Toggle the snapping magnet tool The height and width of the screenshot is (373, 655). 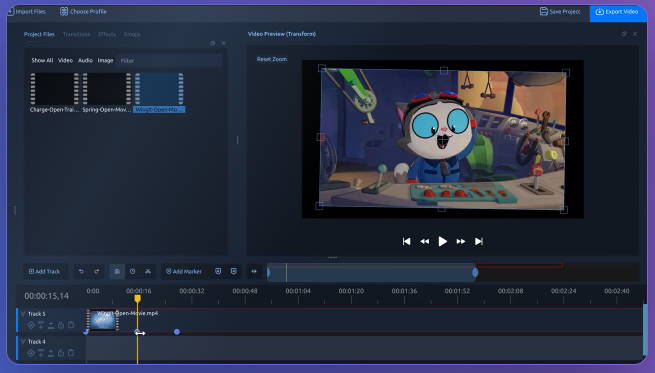(x=117, y=272)
